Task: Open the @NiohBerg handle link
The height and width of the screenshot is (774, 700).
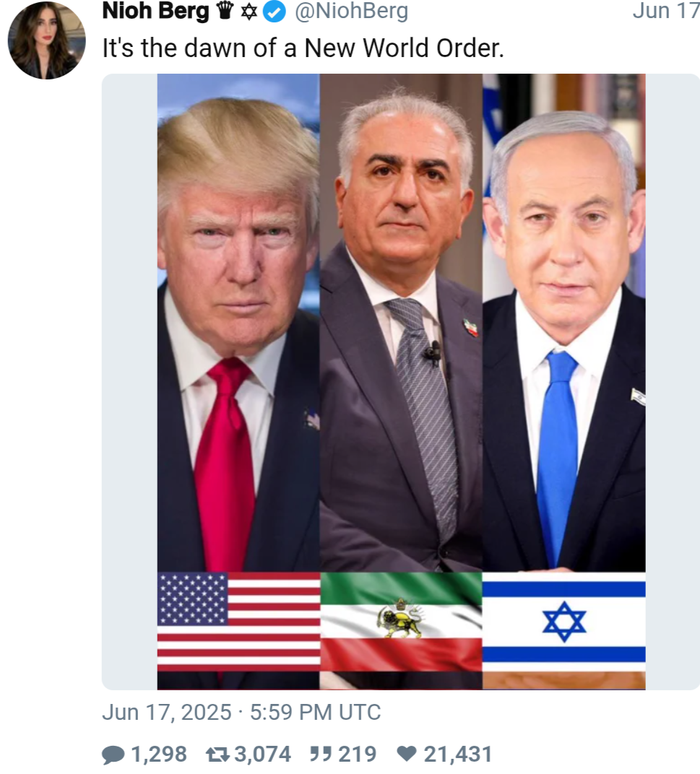Action: point(351,12)
